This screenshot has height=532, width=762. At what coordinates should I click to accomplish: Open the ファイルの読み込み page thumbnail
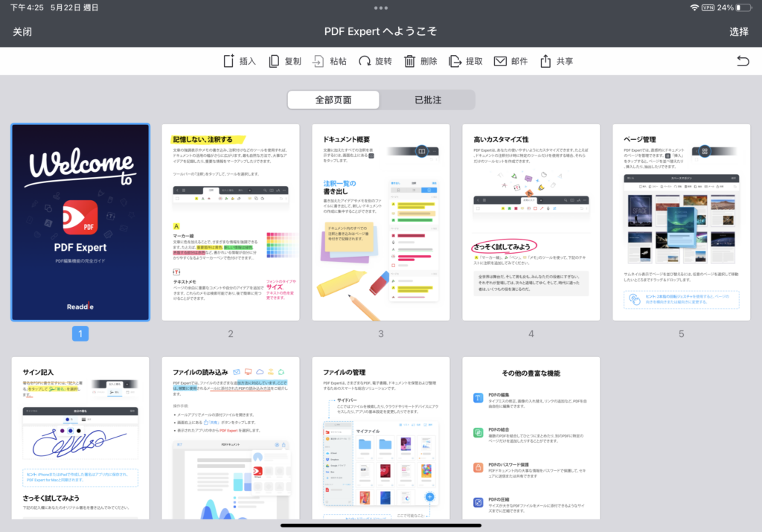click(231, 438)
